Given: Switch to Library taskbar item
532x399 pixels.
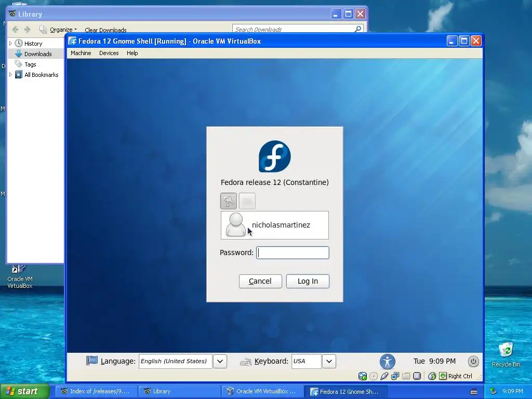Looking at the screenshot, I should coord(180,392).
